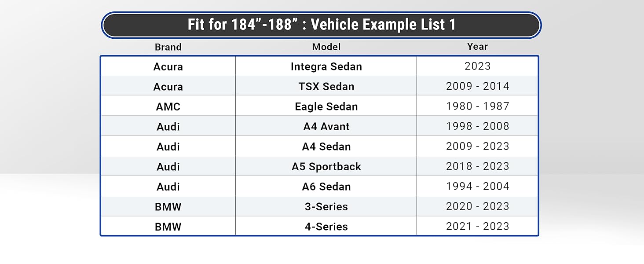Image resolution: width=644 pixels, height=264 pixels.
Task: Select the 2021 - 2023 year cell
Action: tap(478, 226)
